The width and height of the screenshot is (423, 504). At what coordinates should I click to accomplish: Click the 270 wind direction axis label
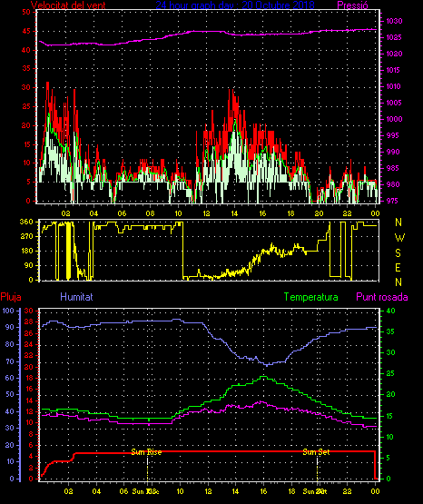(x=26, y=237)
